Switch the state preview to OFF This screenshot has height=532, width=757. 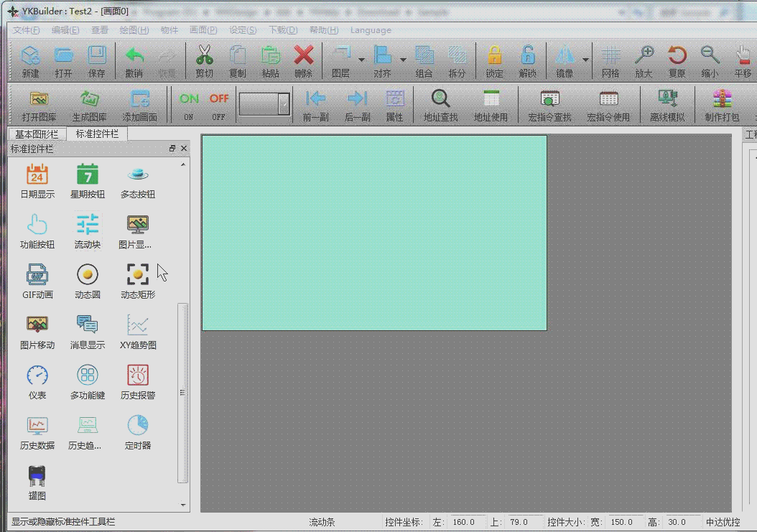click(x=218, y=105)
